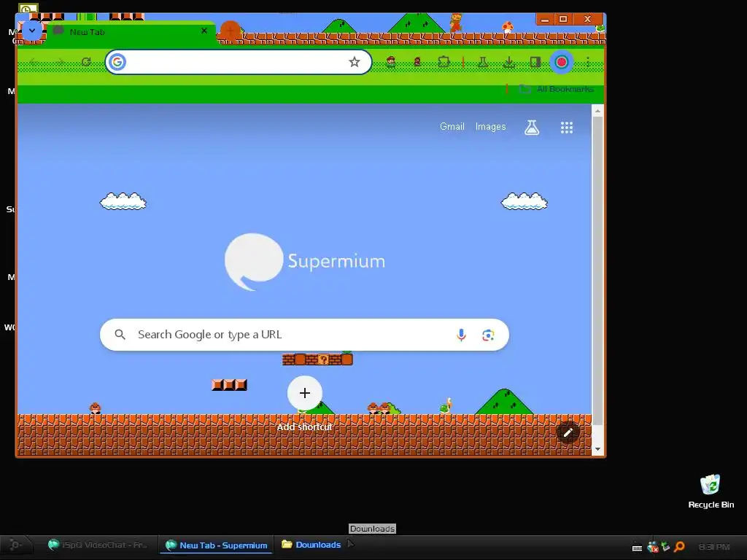Click the taskbar clock
This screenshot has width=747, height=560.
713,547
